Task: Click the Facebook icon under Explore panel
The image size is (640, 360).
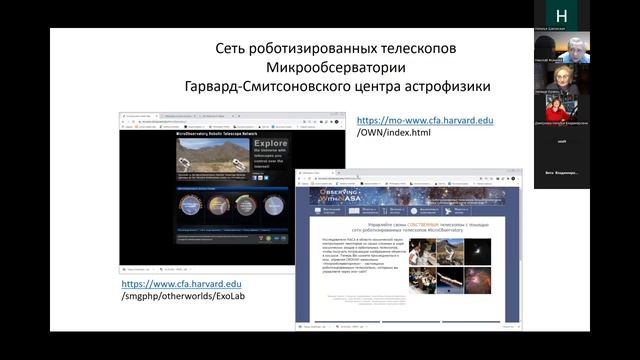Action: click(x=254, y=178)
